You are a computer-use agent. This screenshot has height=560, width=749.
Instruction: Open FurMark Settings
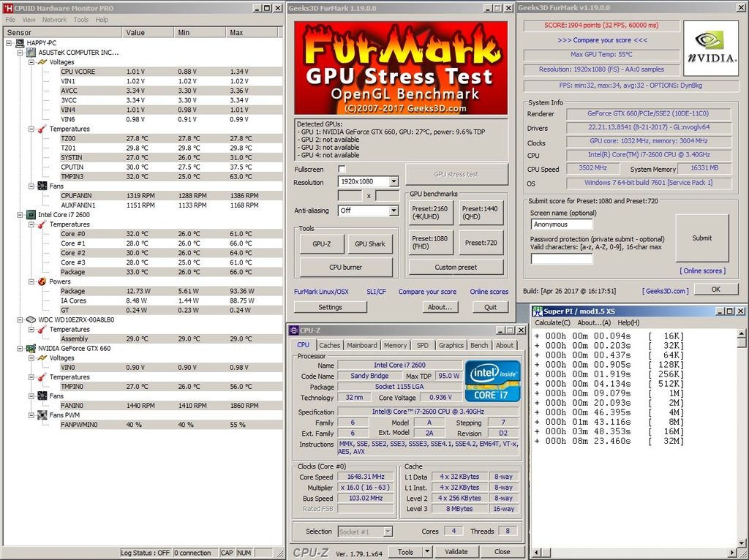tap(330, 307)
